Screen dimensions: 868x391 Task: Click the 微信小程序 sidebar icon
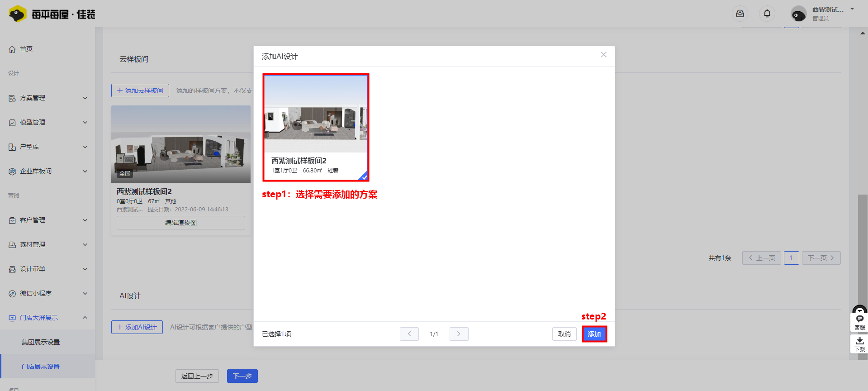tap(12, 293)
